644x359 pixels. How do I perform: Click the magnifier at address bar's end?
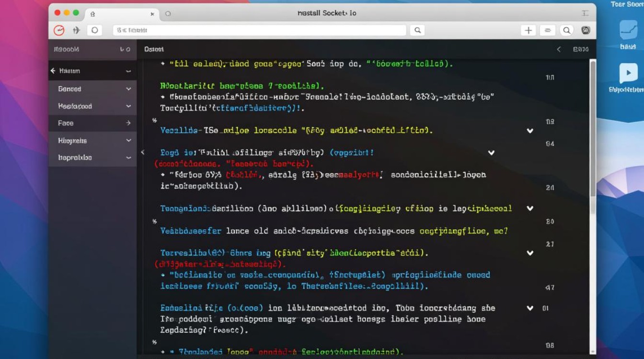pyautogui.click(x=417, y=30)
